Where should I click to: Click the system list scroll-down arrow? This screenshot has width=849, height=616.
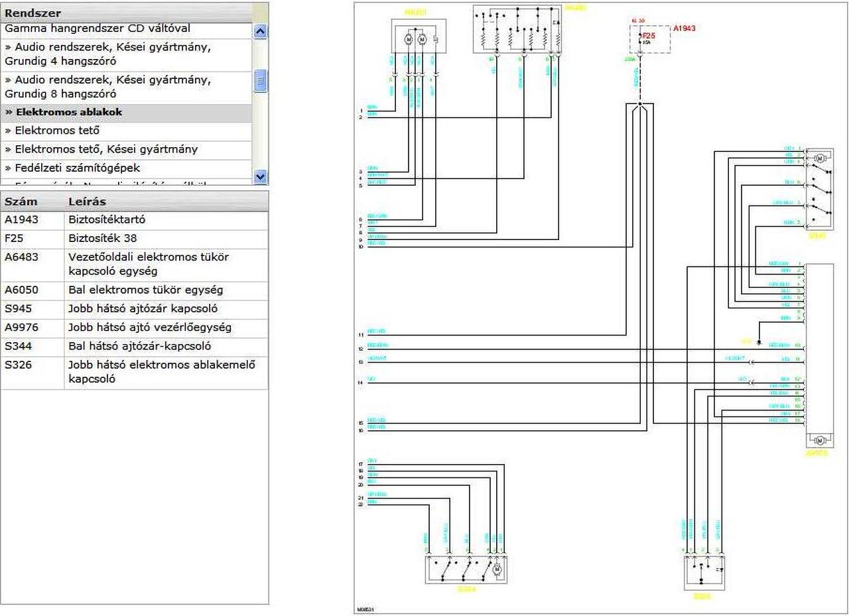click(261, 176)
